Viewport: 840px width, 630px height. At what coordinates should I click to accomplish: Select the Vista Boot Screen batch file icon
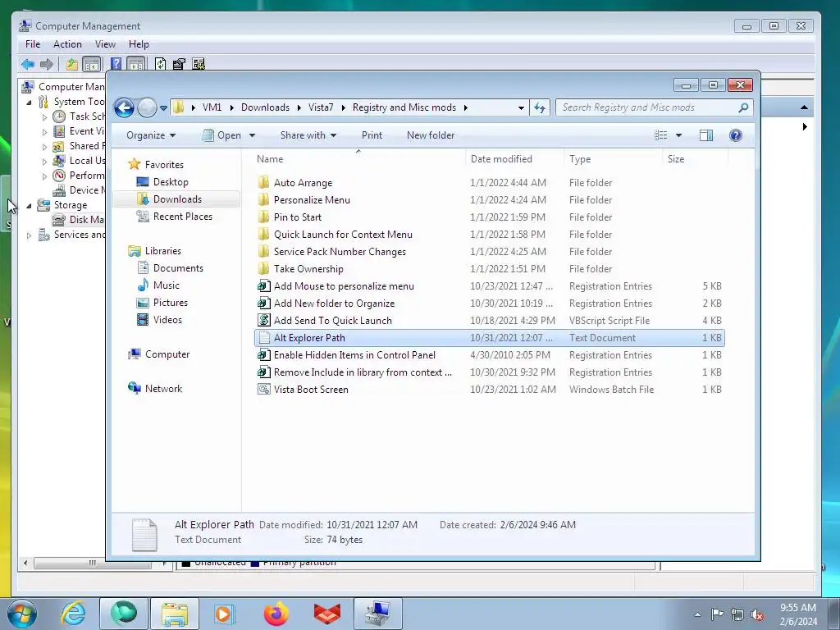pyautogui.click(x=263, y=390)
